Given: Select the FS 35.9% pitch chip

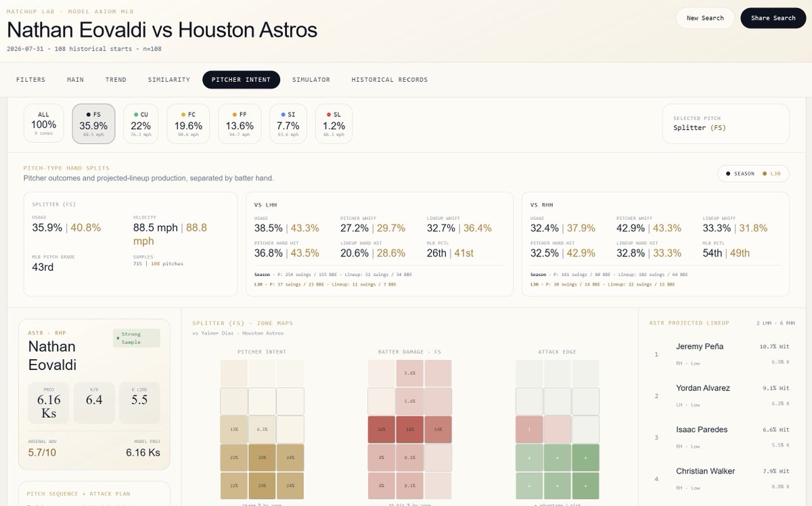Looking at the screenshot, I should [93, 124].
